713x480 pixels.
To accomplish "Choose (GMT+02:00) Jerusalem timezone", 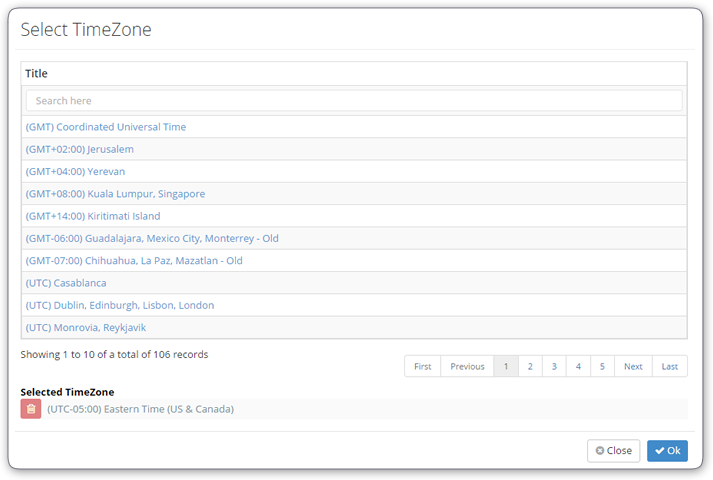I will pyautogui.click(x=80, y=149).
